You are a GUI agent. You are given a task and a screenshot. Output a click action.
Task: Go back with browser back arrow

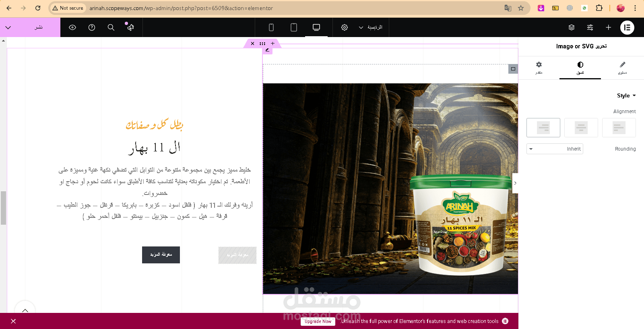click(x=9, y=8)
